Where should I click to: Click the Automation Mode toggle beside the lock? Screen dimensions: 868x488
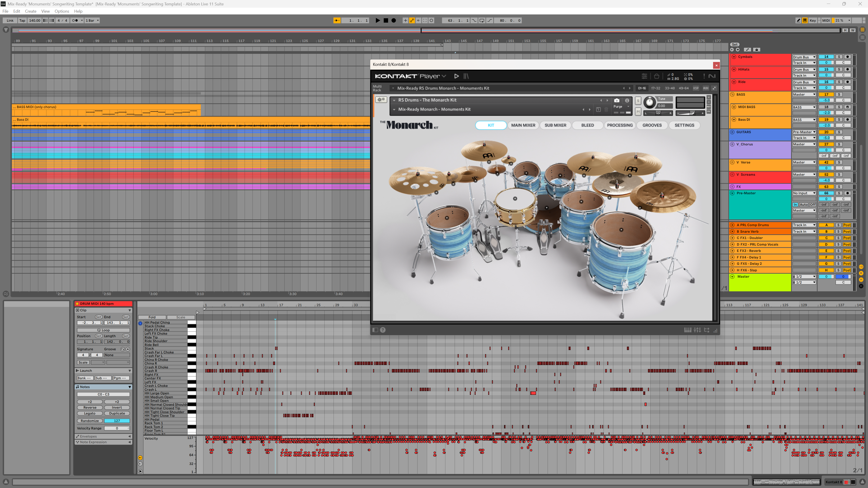[747, 50]
